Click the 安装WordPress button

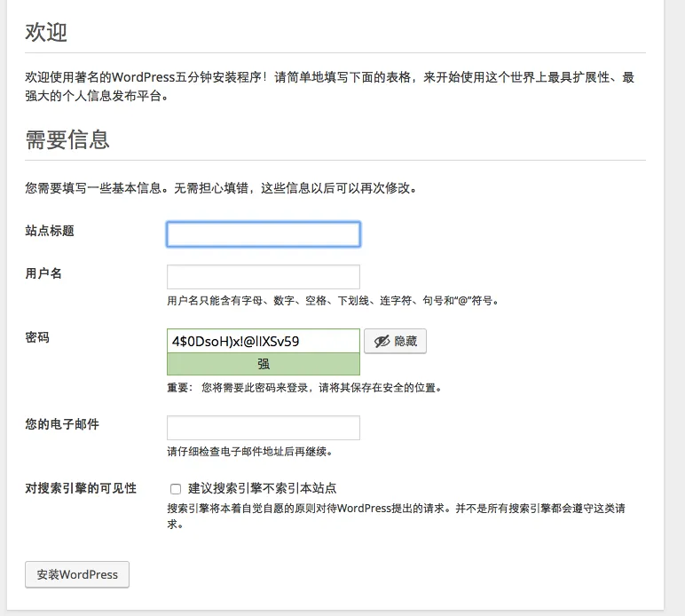77,574
